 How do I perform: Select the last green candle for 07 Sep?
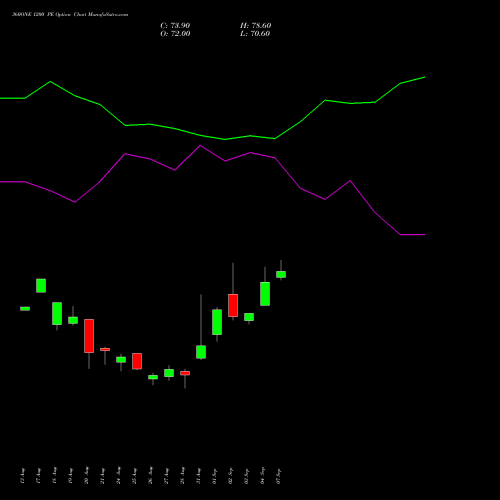point(281,274)
